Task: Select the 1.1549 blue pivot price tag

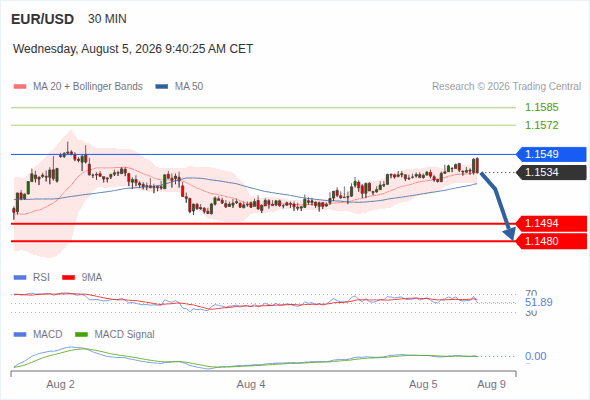Action: tap(552, 154)
